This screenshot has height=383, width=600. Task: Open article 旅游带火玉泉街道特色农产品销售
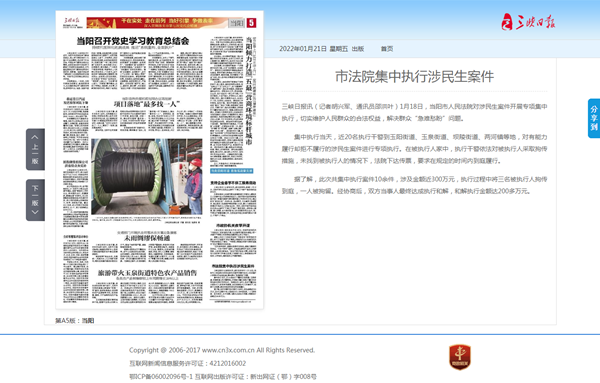point(147,273)
